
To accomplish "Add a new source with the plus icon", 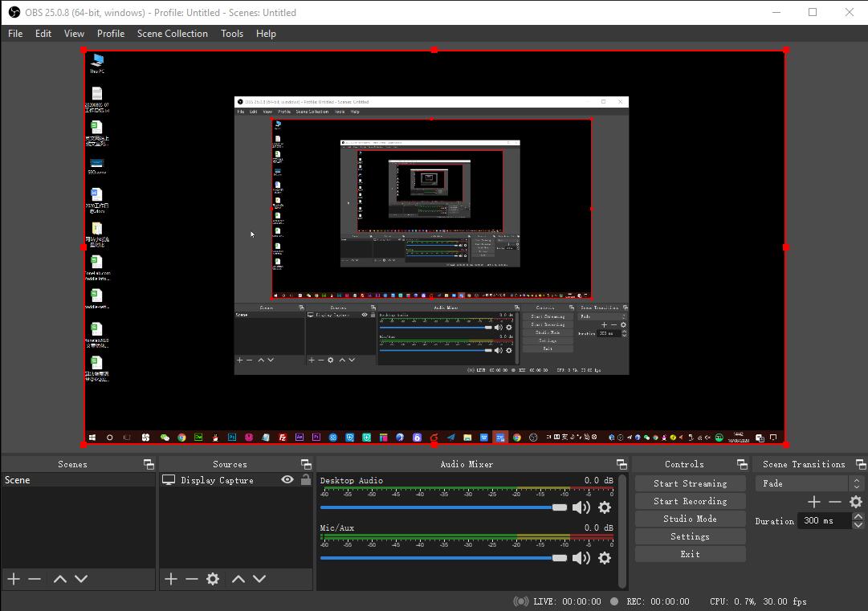I will click(x=171, y=579).
